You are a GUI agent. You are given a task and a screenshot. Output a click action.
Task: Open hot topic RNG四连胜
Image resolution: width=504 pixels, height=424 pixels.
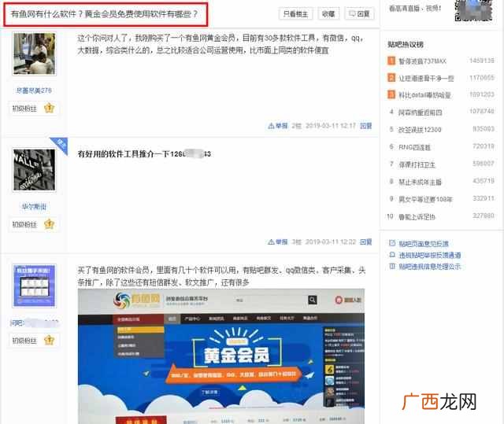415,147
